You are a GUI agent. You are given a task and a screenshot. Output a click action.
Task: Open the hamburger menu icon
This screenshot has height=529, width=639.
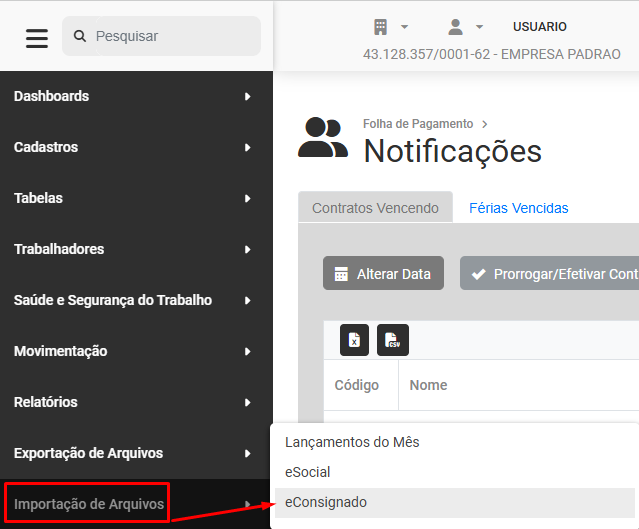click(37, 37)
